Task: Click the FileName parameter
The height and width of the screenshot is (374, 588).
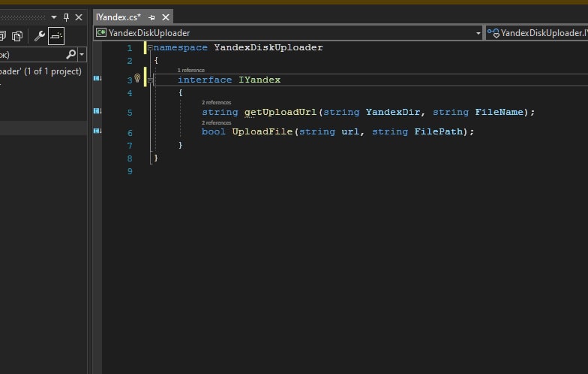Action: (499, 112)
